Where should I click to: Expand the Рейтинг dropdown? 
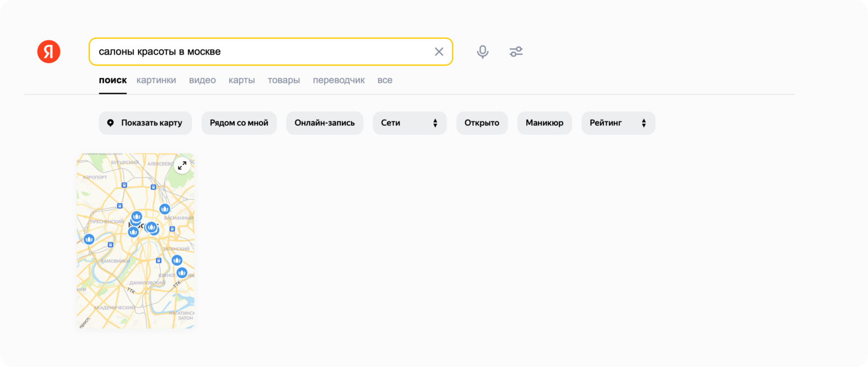(618, 123)
